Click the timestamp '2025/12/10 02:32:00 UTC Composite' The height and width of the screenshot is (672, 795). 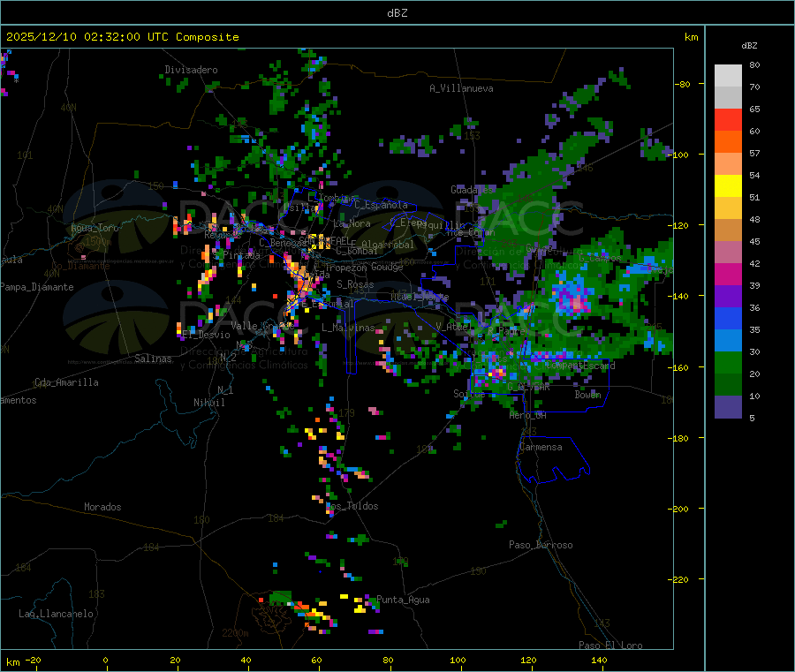click(122, 37)
